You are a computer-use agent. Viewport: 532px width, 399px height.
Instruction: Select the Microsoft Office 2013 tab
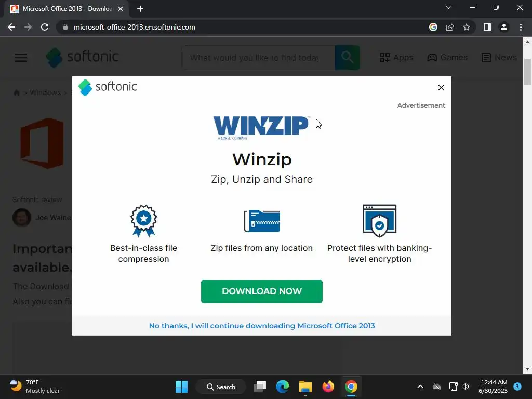pos(66,9)
